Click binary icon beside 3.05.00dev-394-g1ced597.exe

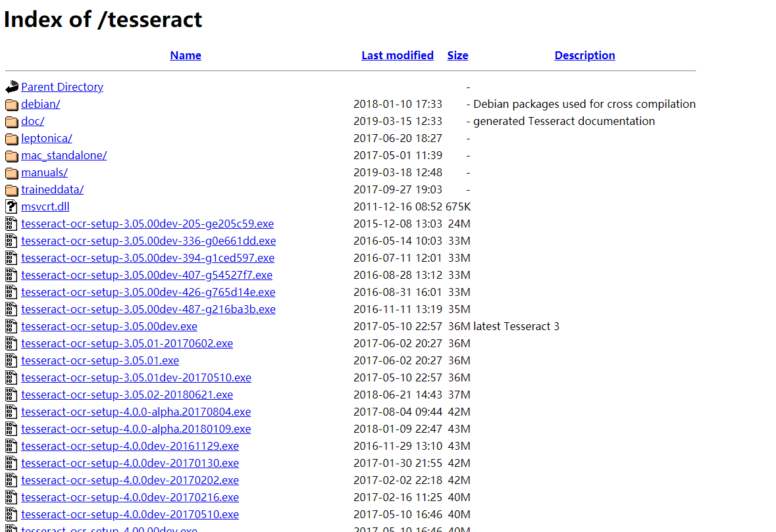pos(11,258)
